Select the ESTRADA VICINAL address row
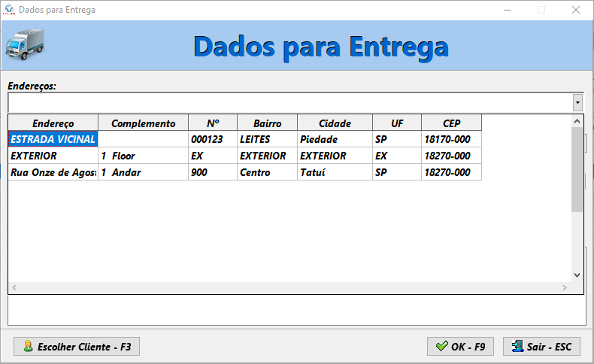 (53, 139)
